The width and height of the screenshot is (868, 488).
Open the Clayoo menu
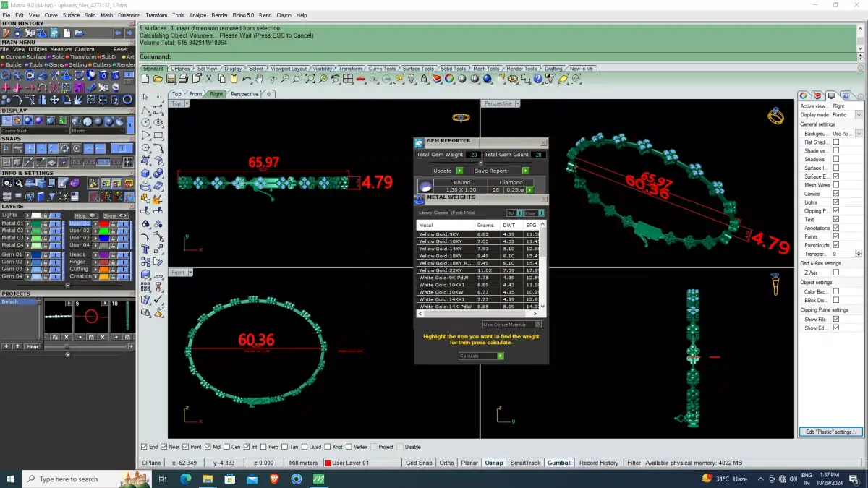coord(284,15)
